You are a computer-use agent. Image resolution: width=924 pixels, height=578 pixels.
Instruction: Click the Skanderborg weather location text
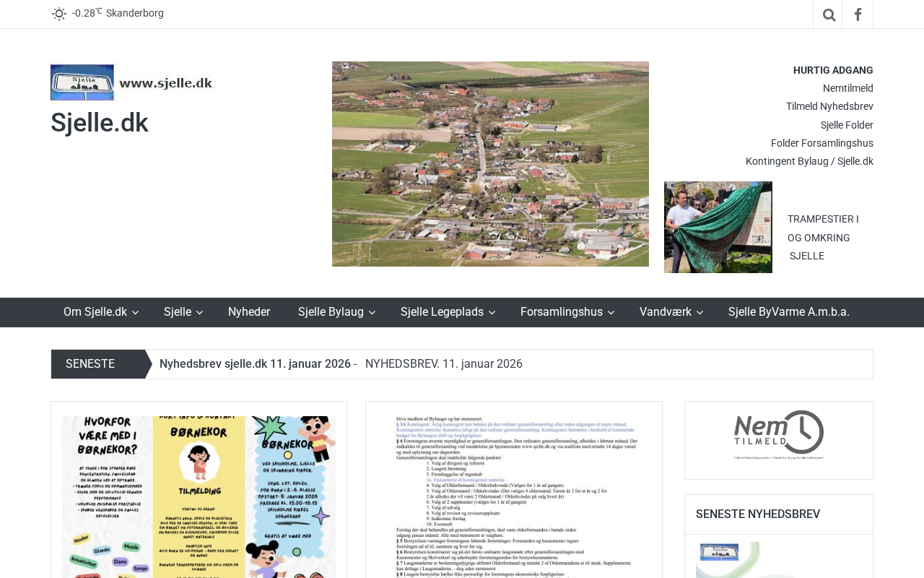135,13
